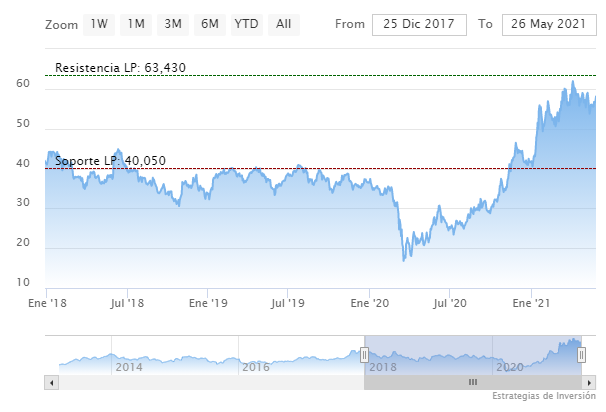This screenshot has width=606, height=412.
Task: Select the 1W zoom range
Action: pos(100,23)
